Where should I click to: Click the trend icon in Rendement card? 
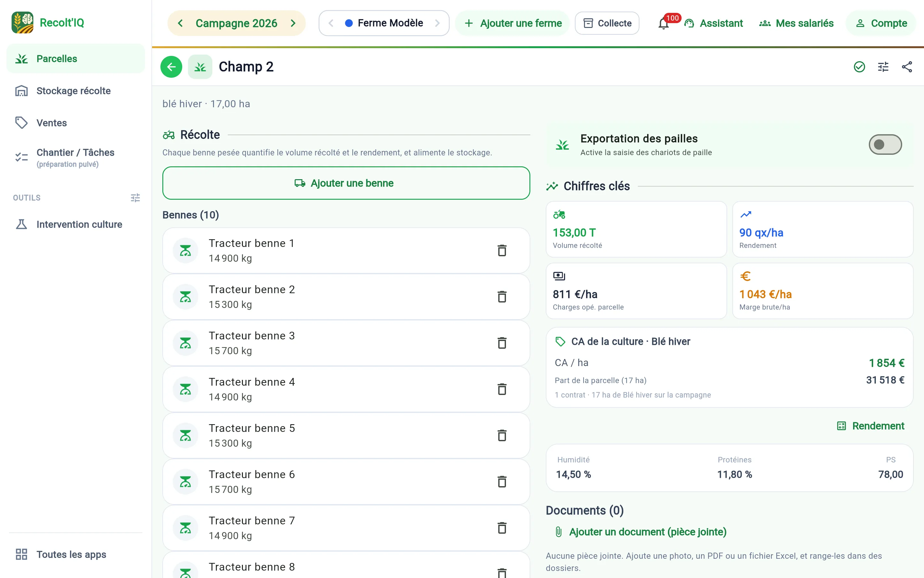pyautogui.click(x=746, y=215)
